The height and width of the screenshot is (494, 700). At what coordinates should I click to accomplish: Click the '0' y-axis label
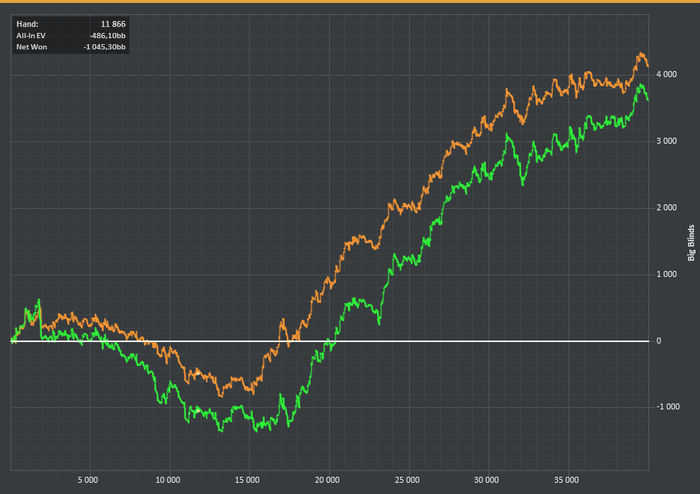(659, 341)
